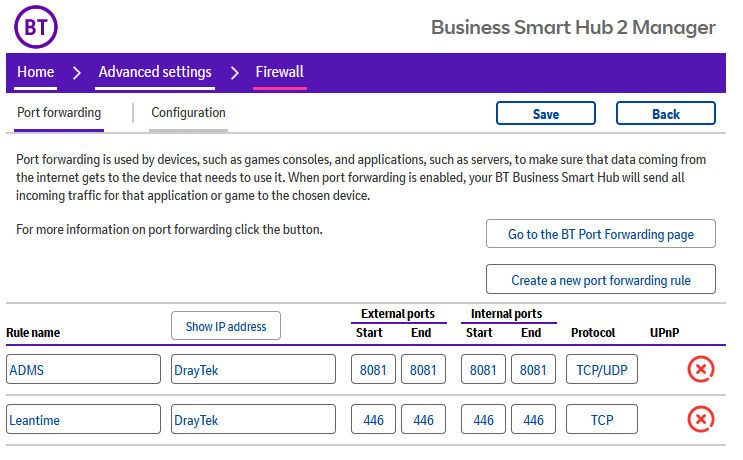
Task: Go to Home breadcrumb
Action: [x=36, y=72]
